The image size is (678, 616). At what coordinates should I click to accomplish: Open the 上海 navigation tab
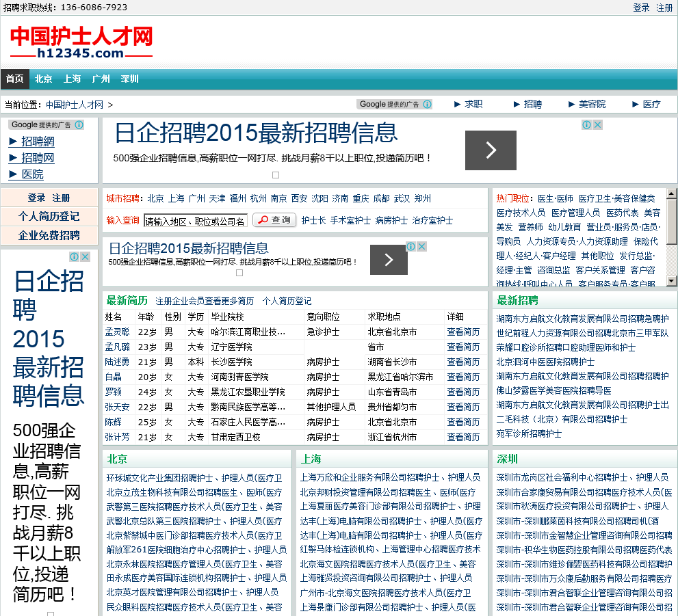[72, 79]
